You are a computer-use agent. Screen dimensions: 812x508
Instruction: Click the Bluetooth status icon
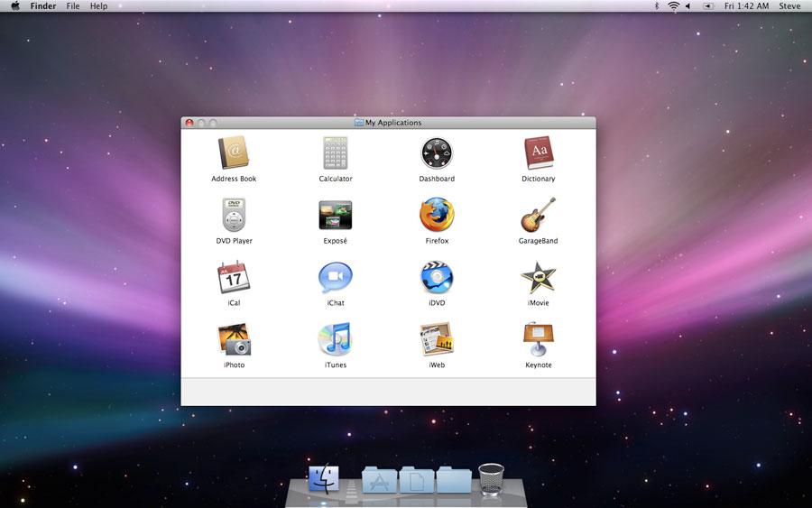click(x=657, y=6)
